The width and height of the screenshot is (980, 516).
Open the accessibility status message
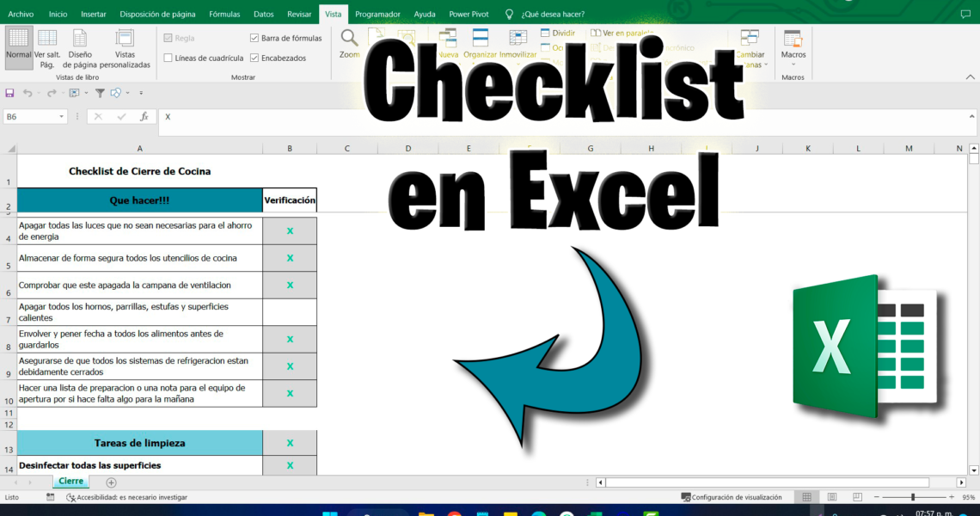point(127,497)
